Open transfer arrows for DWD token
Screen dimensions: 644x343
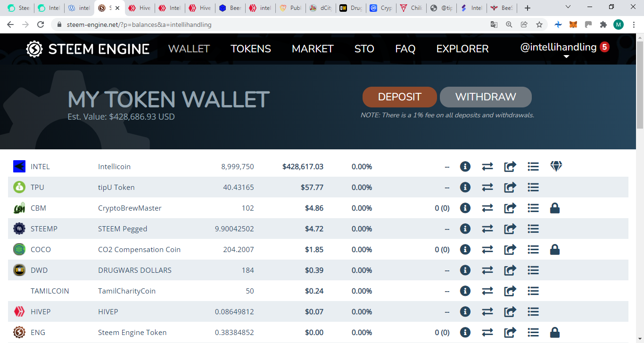click(x=487, y=270)
